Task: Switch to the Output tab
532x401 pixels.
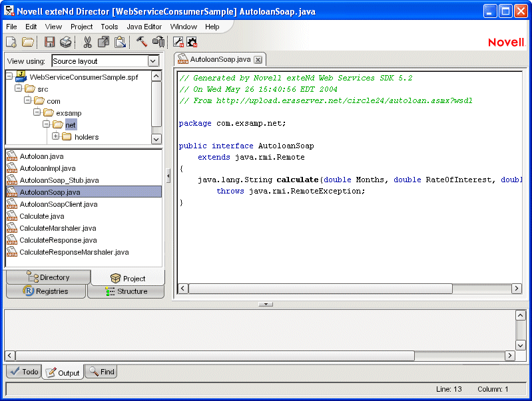Action: pyautogui.click(x=63, y=372)
